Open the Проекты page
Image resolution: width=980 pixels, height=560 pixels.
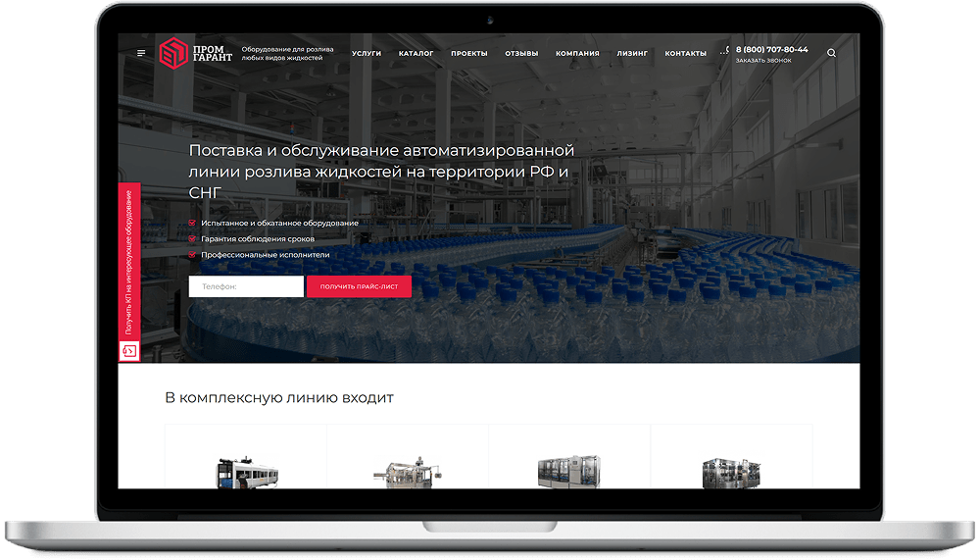point(468,53)
